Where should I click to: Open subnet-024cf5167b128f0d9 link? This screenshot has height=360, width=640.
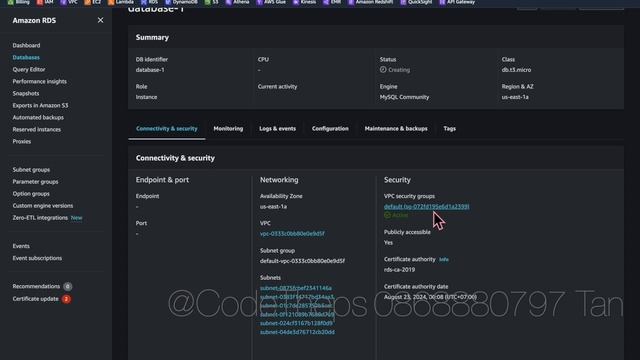[x=296, y=323]
